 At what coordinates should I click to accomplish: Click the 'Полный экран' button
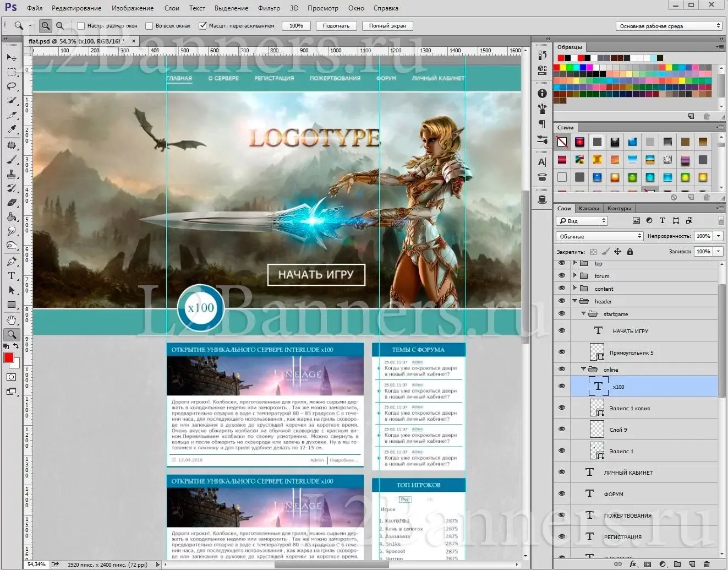(387, 25)
